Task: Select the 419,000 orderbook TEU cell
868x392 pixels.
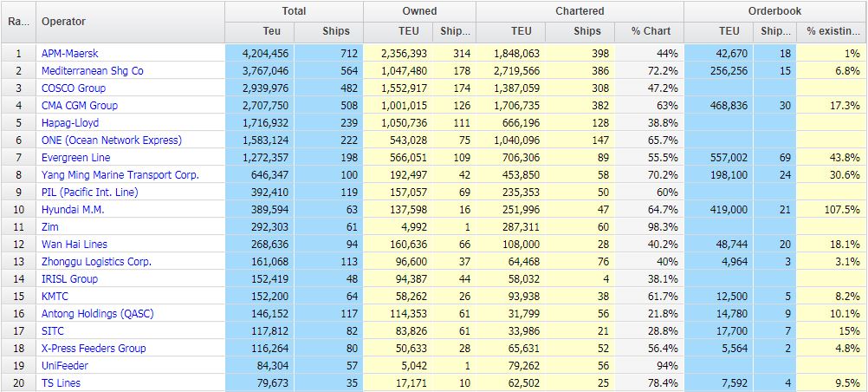Action: pos(718,210)
